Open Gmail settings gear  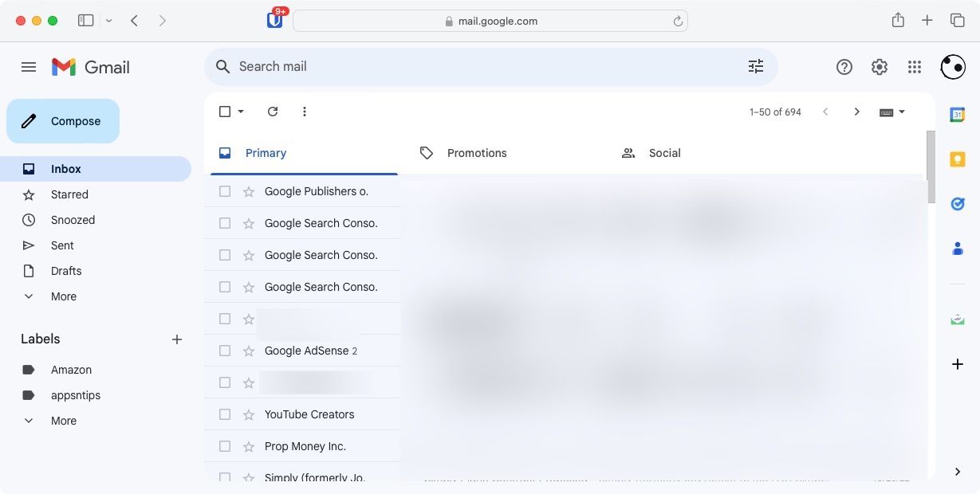pos(880,68)
